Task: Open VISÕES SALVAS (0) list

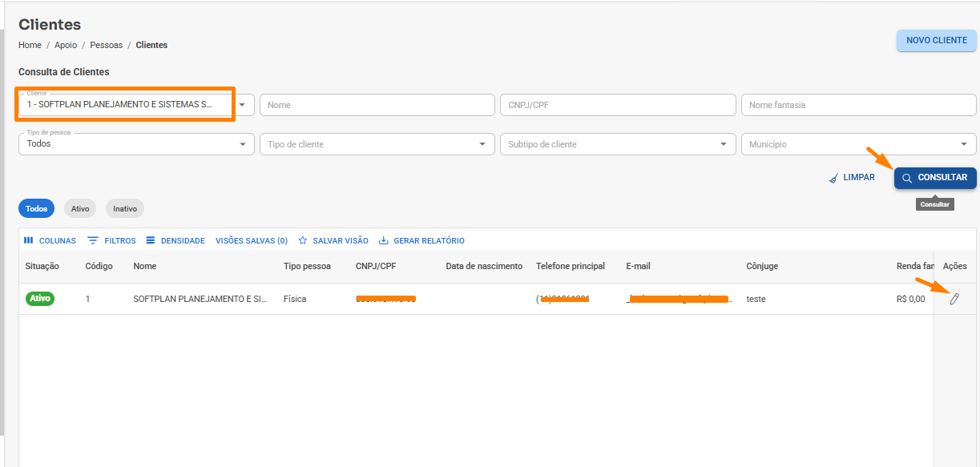Action: [x=252, y=240]
